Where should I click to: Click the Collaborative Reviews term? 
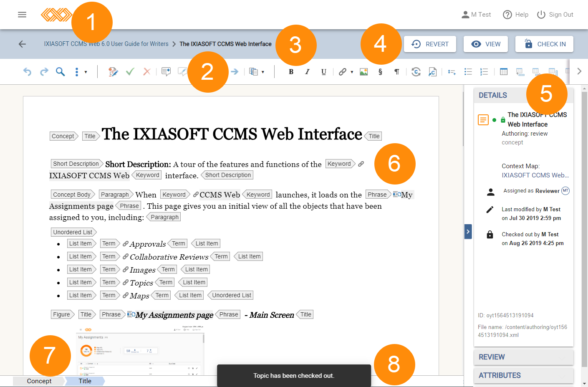point(169,257)
